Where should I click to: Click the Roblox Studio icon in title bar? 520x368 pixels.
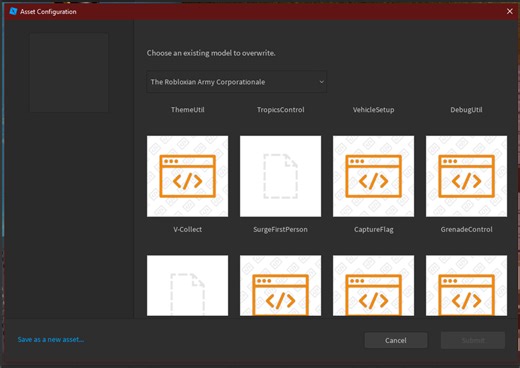click(x=13, y=11)
